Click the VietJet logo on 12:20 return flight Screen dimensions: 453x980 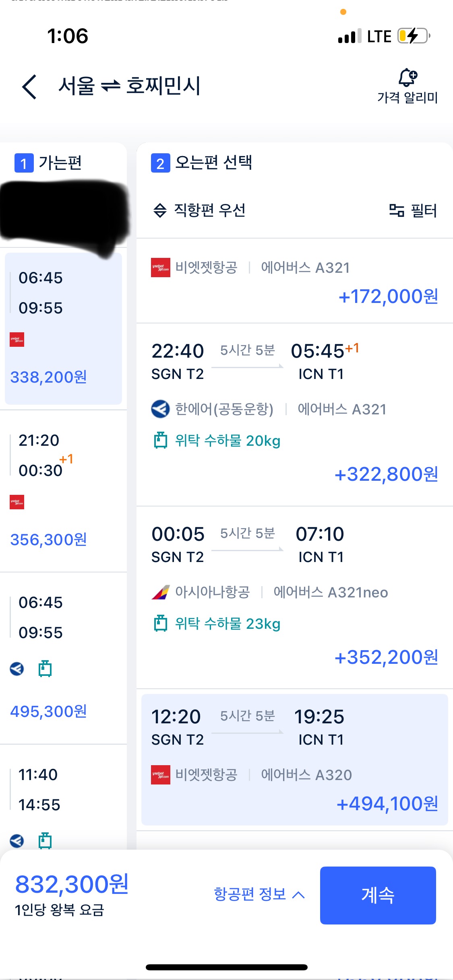(x=160, y=774)
